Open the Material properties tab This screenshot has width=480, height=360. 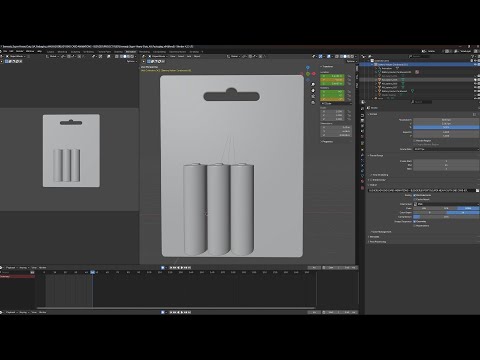[x=362, y=181]
